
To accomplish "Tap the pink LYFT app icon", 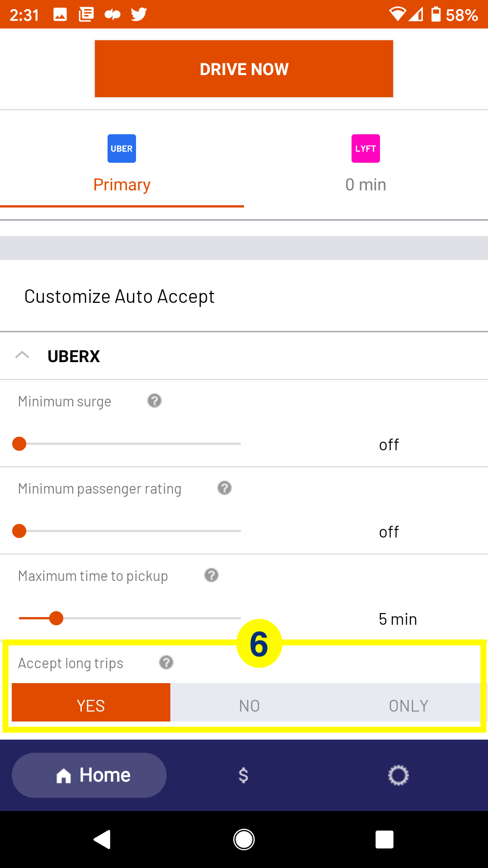I will pyautogui.click(x=366, y=148).
